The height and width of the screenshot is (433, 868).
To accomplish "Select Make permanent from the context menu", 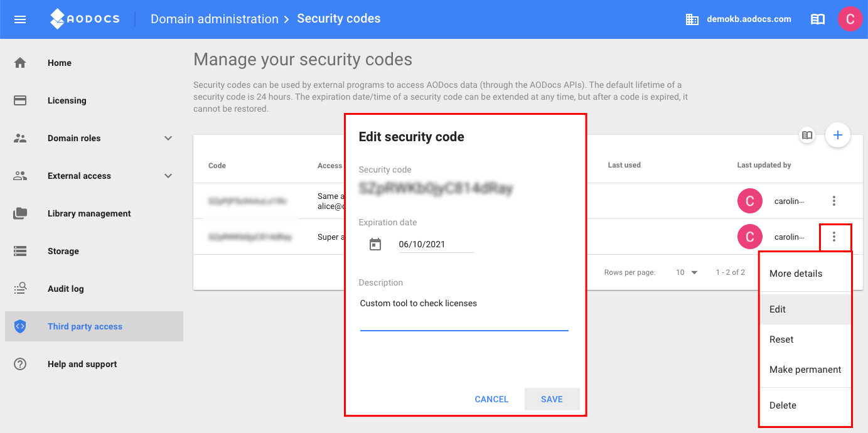I will [805, 370].
